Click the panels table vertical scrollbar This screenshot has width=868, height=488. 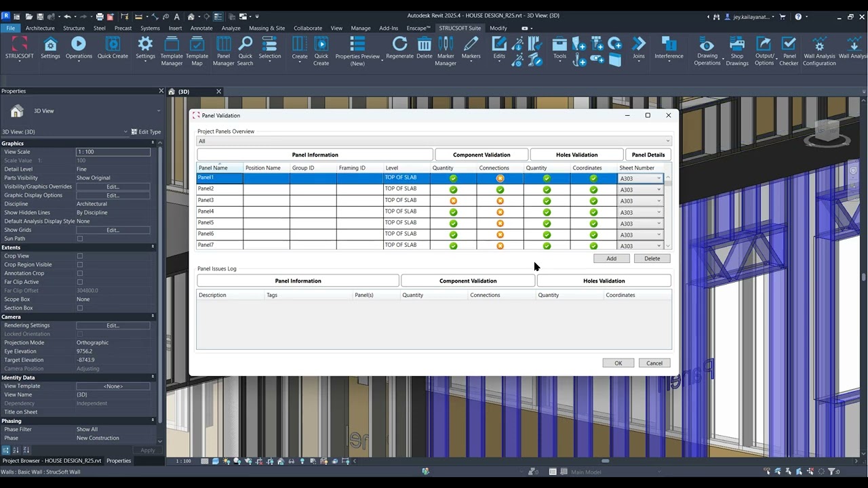coord(668,211)
